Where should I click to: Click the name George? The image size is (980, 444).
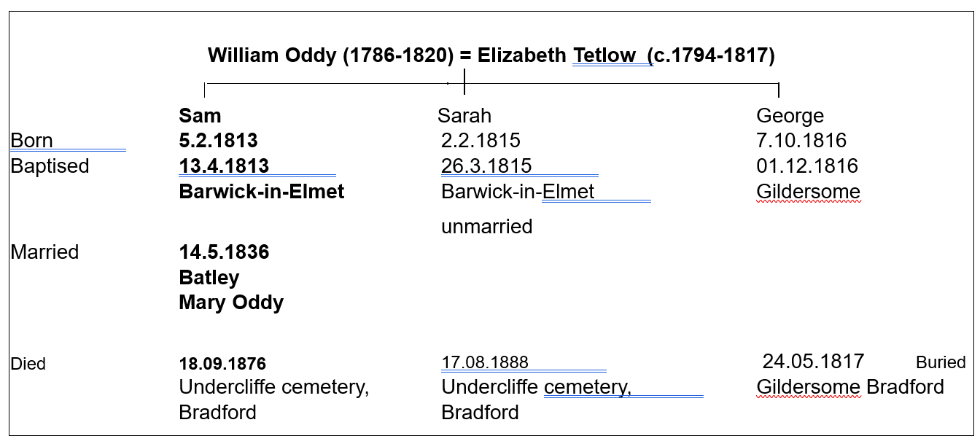(x=790, y=116)
